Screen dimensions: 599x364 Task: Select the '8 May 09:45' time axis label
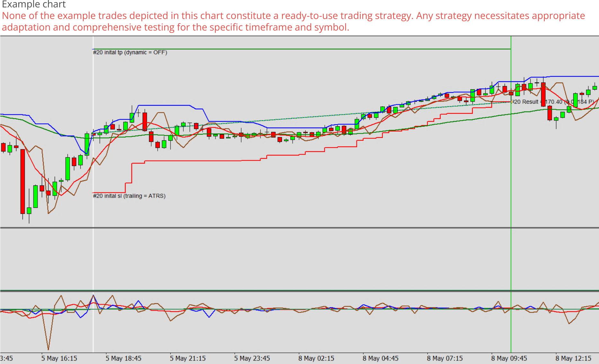[509, 359]
